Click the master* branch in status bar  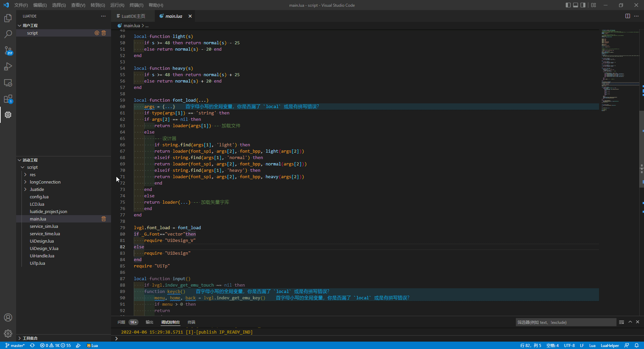[15, 345]
